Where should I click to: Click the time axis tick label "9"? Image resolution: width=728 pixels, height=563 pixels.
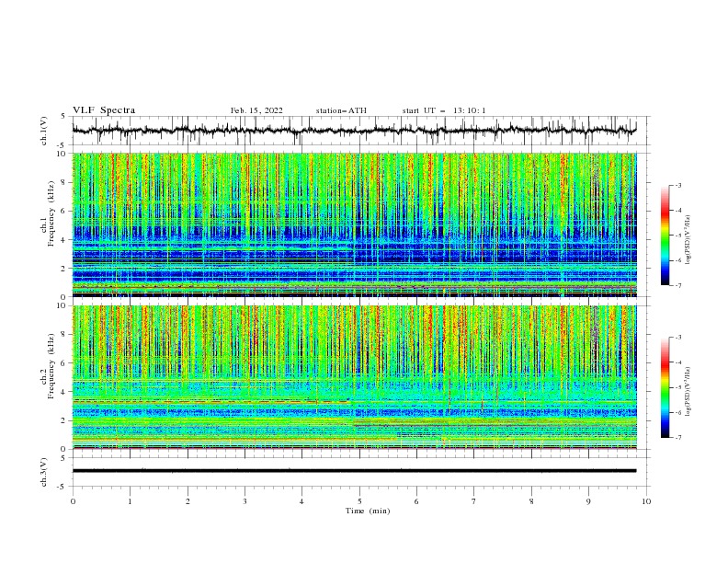coord(588,501)
